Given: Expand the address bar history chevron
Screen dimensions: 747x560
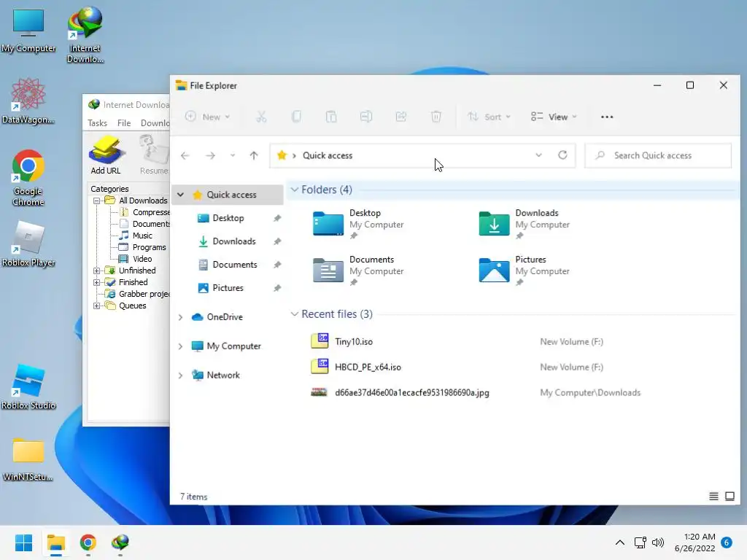Looking at the screenshot, I should 538,155.
